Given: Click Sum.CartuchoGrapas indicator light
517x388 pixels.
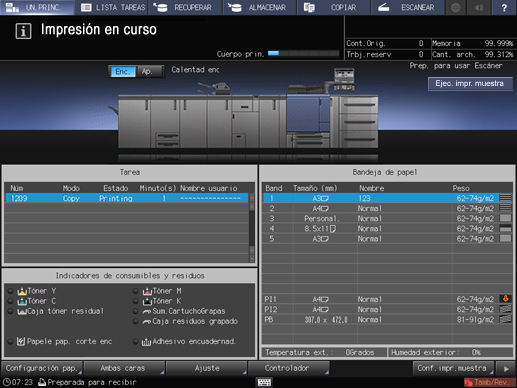Looking at the screenshot, I should (x=136, y=311).
